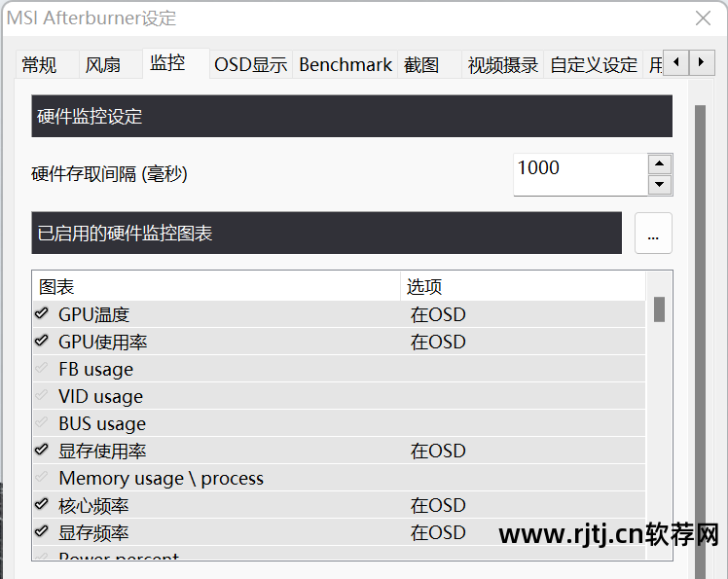728x579 pixels.
Task: Select the 显存使用率 row label
Action: tap(102, 452)
